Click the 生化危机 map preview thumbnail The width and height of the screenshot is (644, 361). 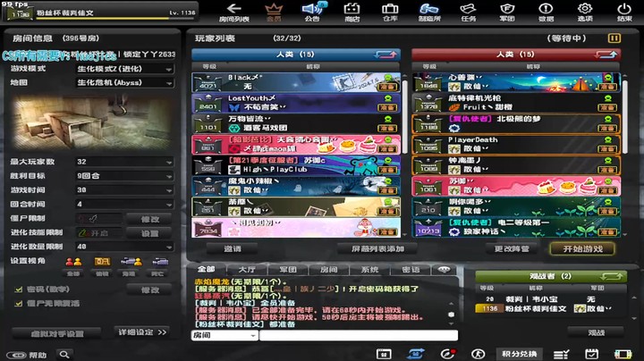tap(93, 122)
